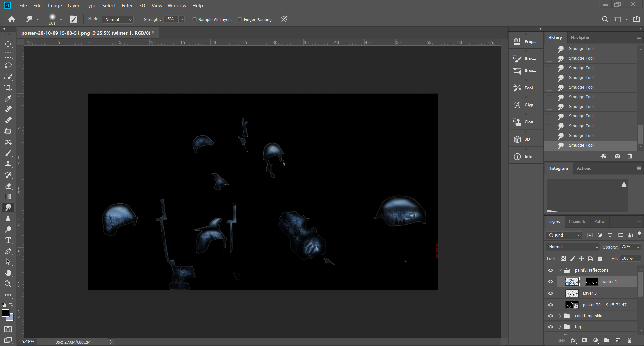Image resolution: width=644 pixels, height=346 pixels.
Task: Delete current state in History panel
Action: click(630, 156)
